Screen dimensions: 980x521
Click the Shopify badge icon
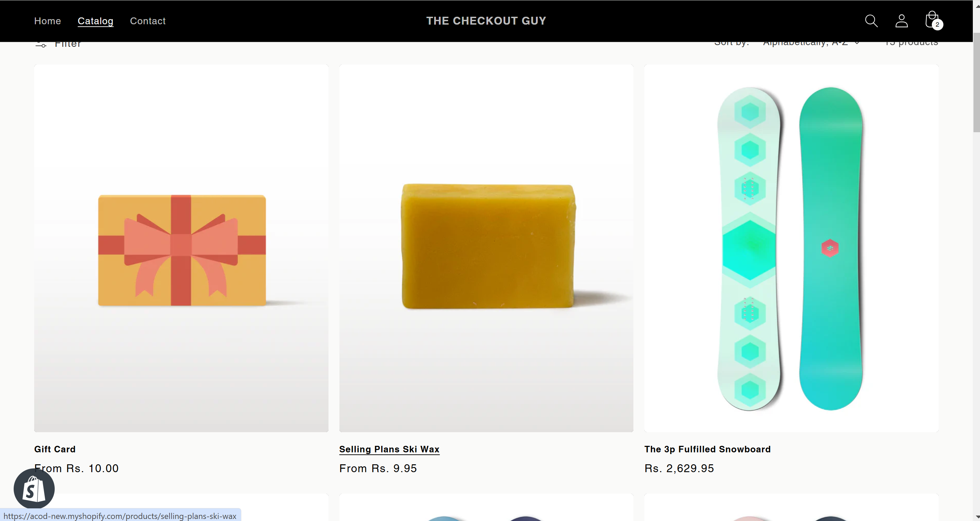(x=34, y=489)
